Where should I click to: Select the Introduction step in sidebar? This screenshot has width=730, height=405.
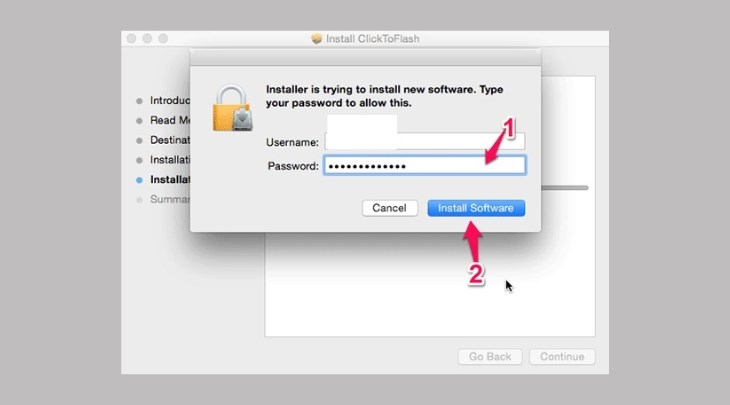[169, 101]
